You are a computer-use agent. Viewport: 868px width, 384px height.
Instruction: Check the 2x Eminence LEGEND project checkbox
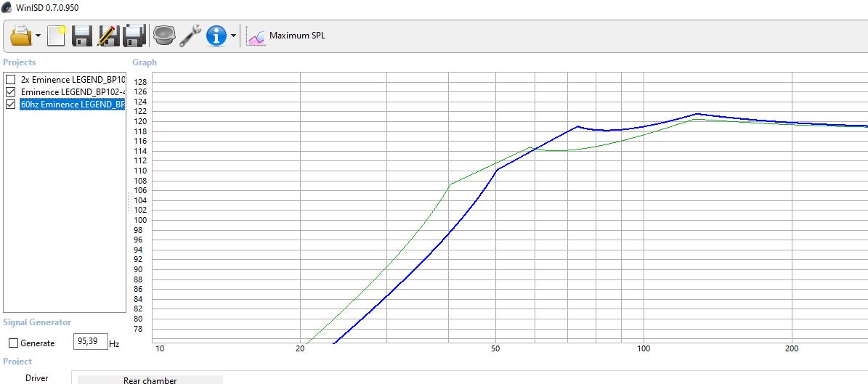[10, 79]
